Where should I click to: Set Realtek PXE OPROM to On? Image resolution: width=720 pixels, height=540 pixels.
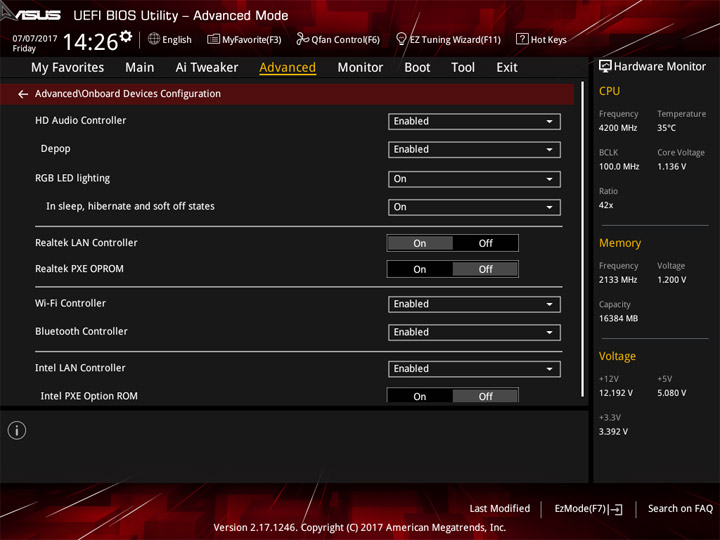(420, 270)
